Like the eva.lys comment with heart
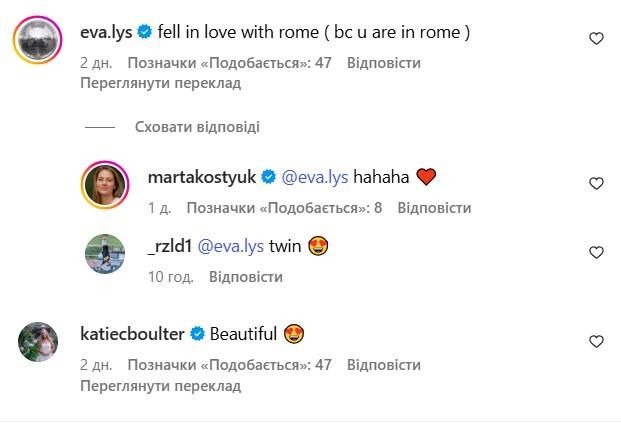The image size is (621, 423). [x=596, y=39]
